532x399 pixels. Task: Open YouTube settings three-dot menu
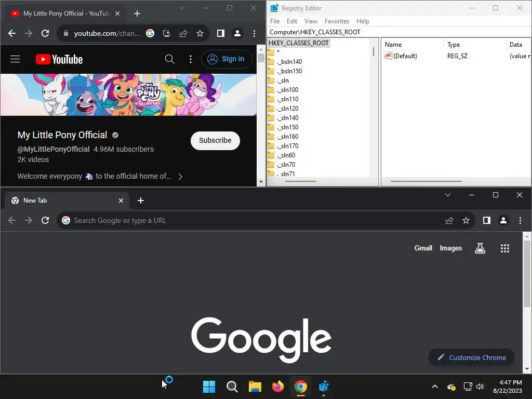click(190, 59)
